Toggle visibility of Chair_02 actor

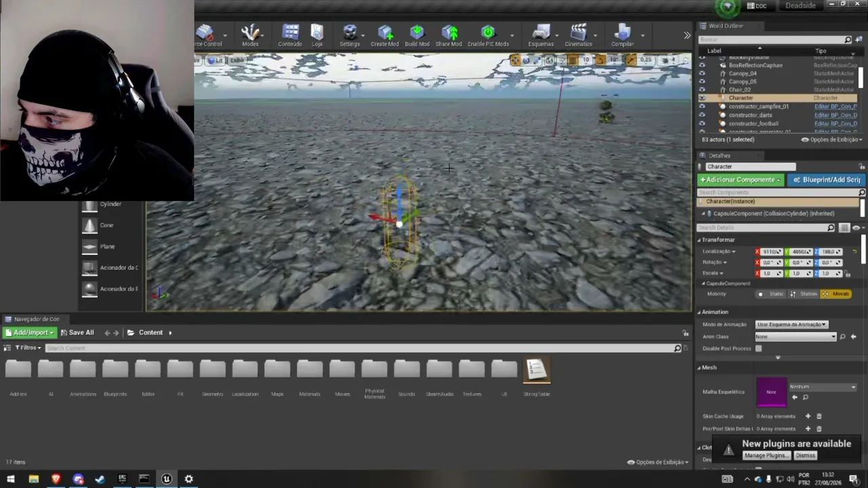pyautogui.click(x=702, y=89)
